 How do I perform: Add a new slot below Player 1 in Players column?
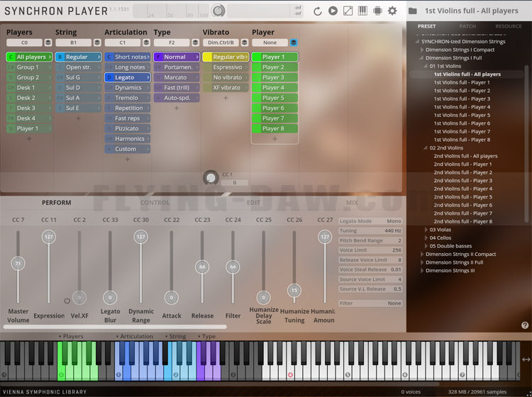coord(29,139)
